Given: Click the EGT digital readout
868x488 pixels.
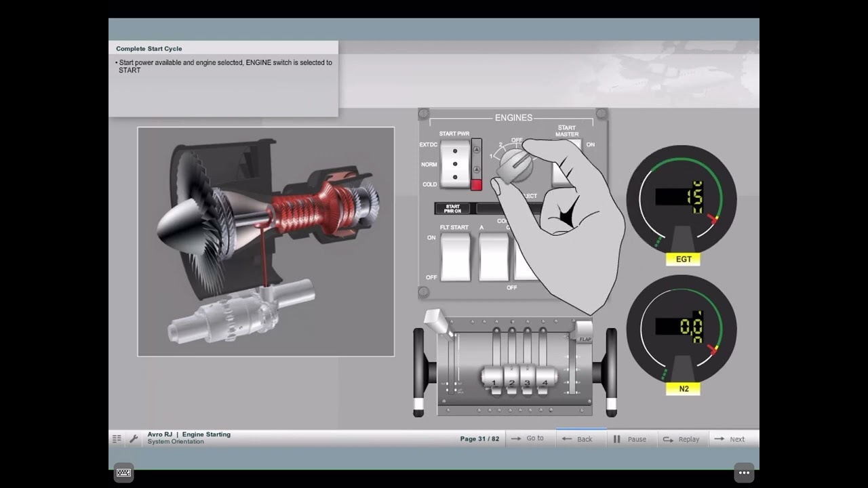Looking at the screenshot, I should [679, 197].
